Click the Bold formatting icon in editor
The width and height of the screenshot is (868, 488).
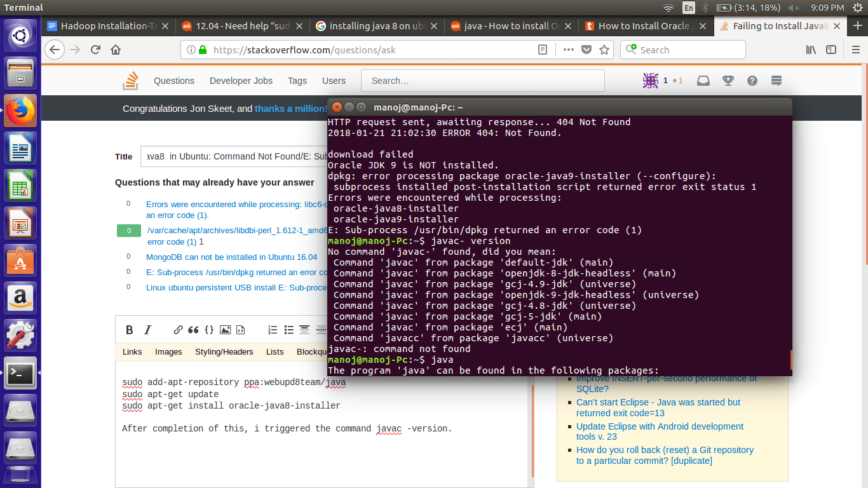130,330
